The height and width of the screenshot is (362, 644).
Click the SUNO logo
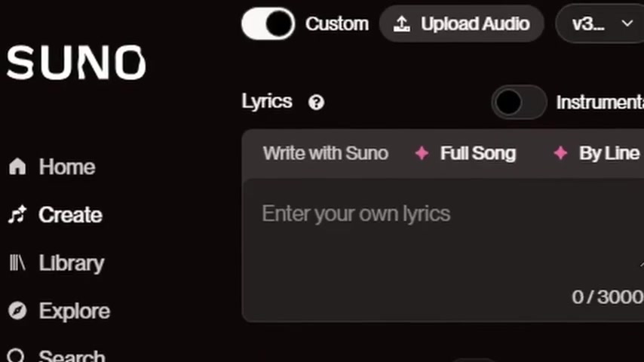76,63
